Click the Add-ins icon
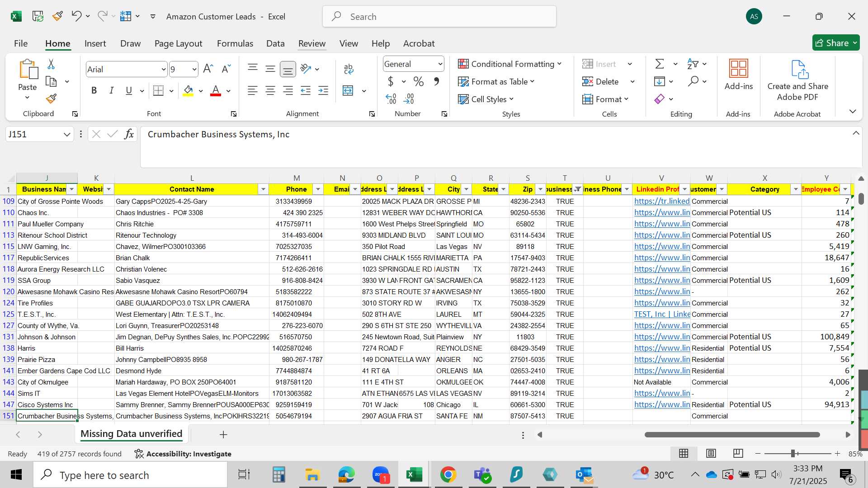This screenshot has width=868, height=488. click(739, 75)
